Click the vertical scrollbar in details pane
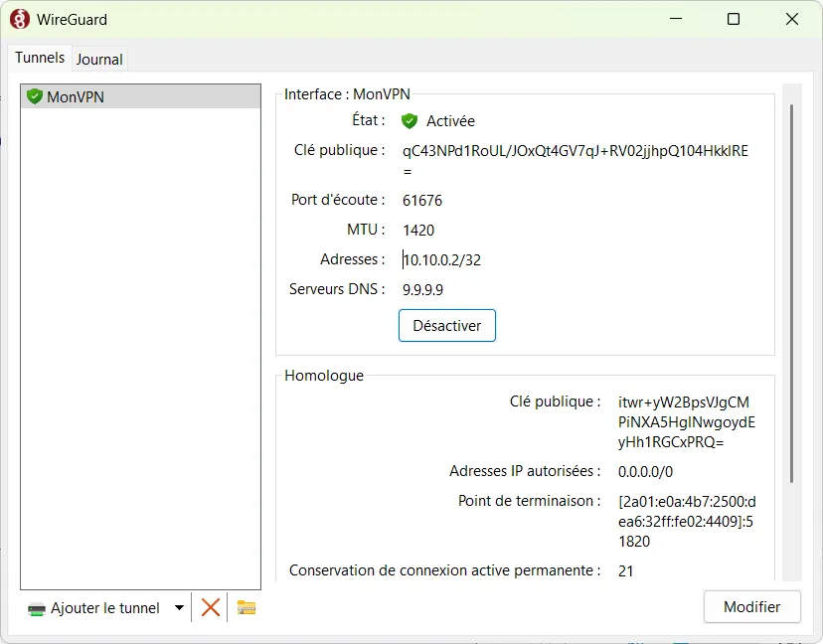The width and height of the screenshot is (823, 644). 791,294
